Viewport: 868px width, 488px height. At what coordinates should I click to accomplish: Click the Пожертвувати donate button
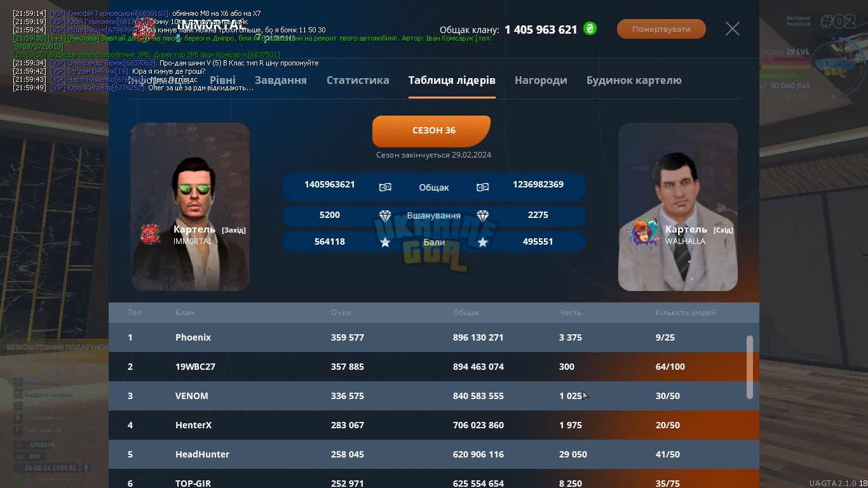point(661,29)
